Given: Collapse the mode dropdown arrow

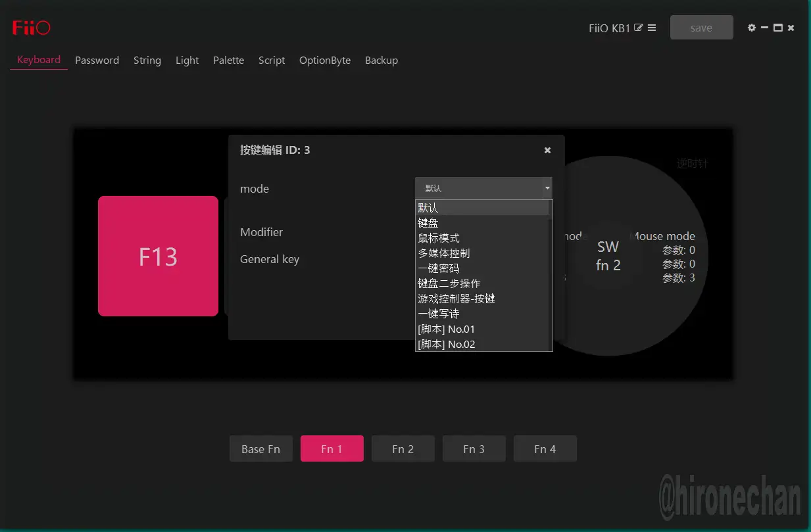Looking at the screenshot, I should click(x=547, y=188).
